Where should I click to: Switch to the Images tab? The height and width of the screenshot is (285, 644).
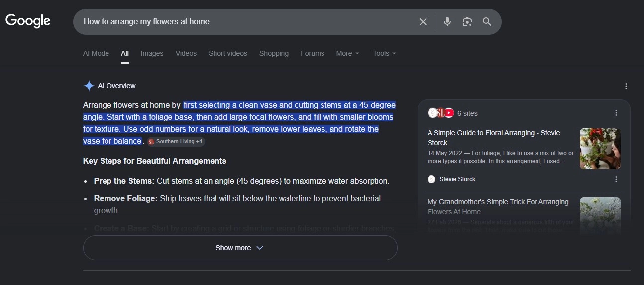pos(152,53)
